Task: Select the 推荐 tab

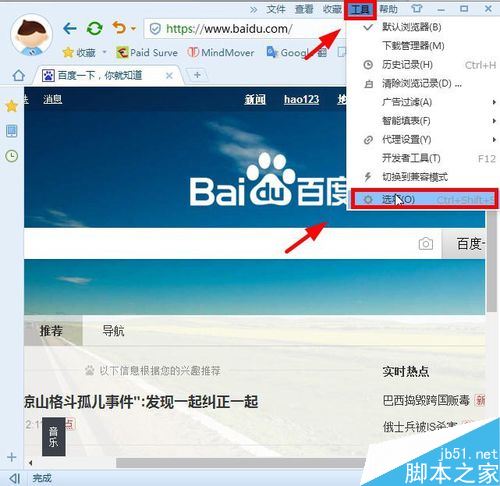Action: [53, 330]
